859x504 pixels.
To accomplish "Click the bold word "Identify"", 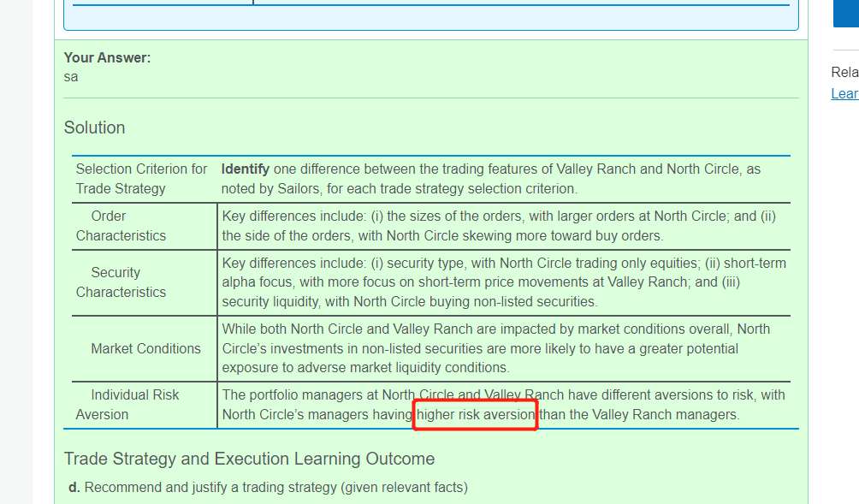I will (246, 169).
